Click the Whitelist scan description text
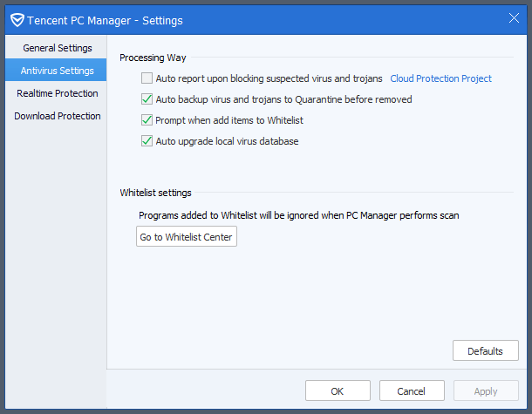Screen dimensions: 532x414 pos(298,214)
